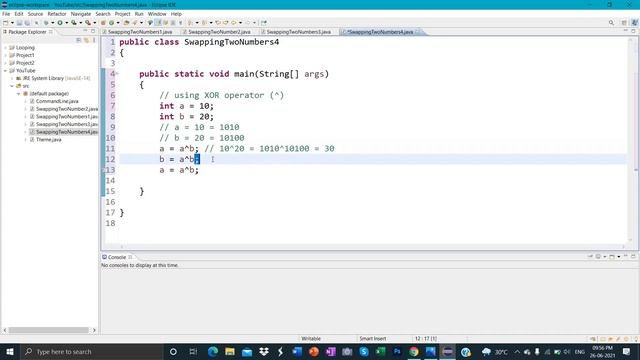Open the Run dropdown arrow
640x360 pixels.
(x=67, y=23)
